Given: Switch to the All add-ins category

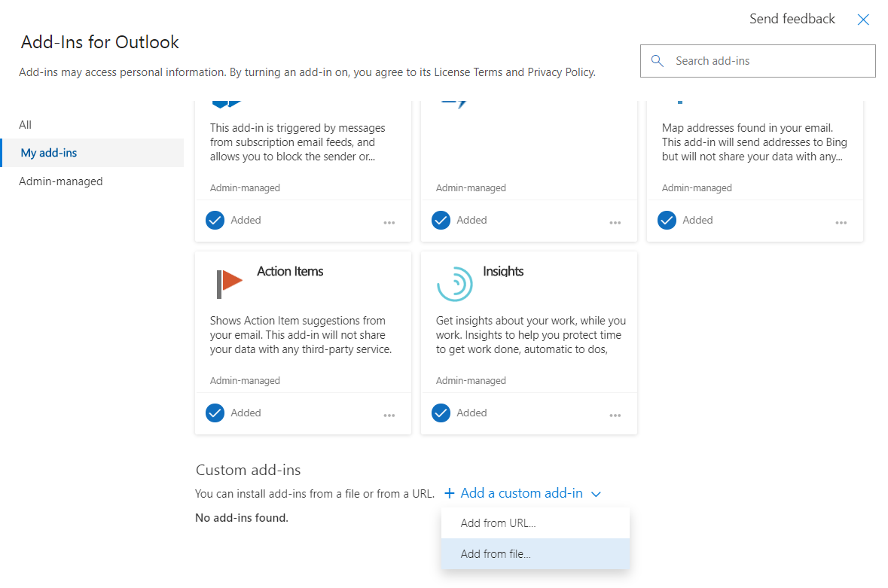Looking at the screenshot, I should (x=26, y=125).
